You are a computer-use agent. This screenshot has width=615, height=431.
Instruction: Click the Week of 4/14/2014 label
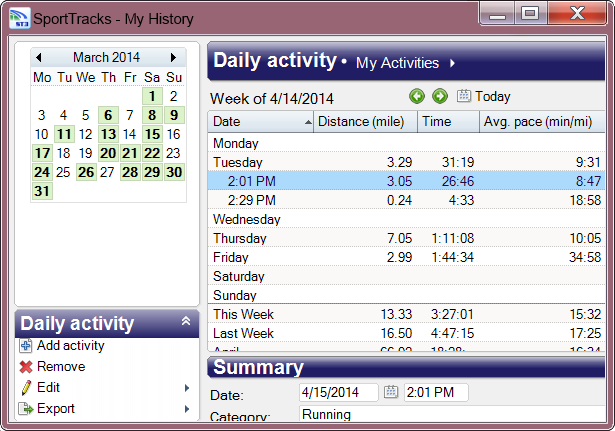tap(271, 98)
